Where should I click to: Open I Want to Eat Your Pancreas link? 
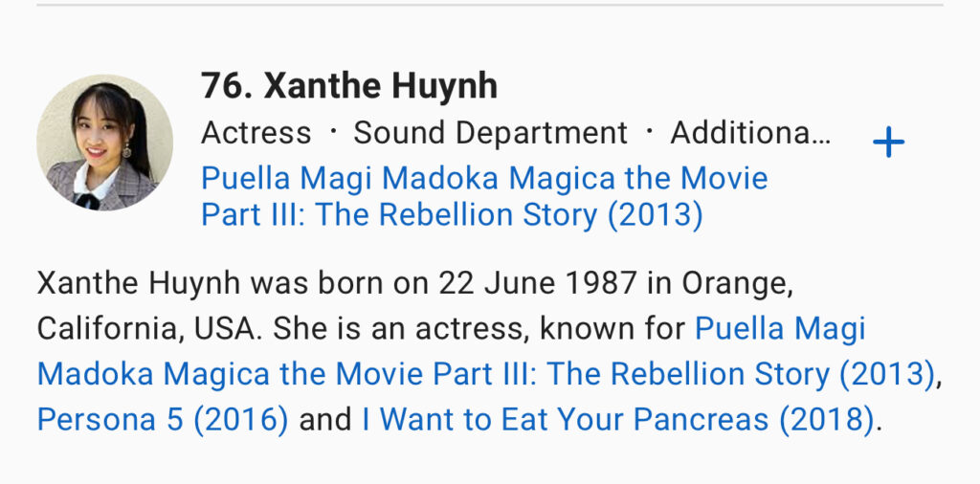[x=617, y=419]
